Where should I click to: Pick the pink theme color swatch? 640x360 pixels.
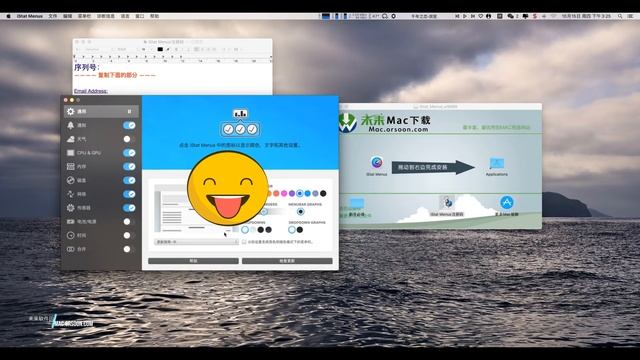point(284,193)
